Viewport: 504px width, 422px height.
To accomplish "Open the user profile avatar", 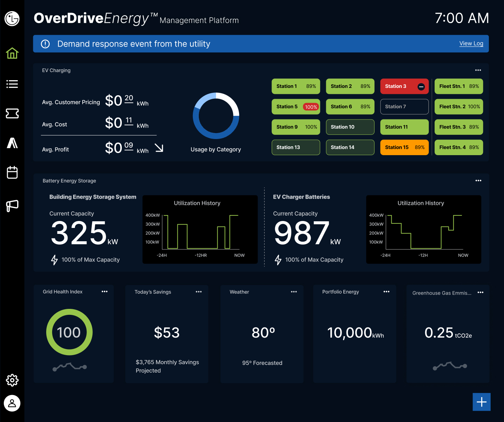I will (12, 403).
